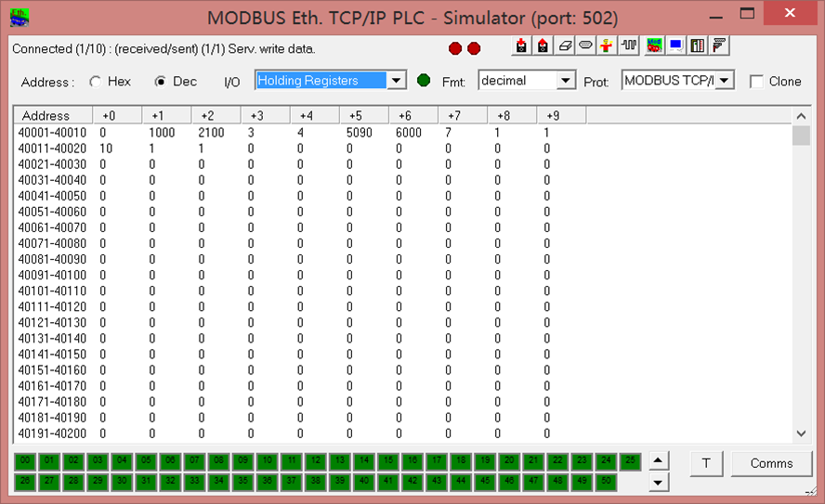825x504 pixels.
Task: Click the register list scroll-up arrow
Action: 801,116
